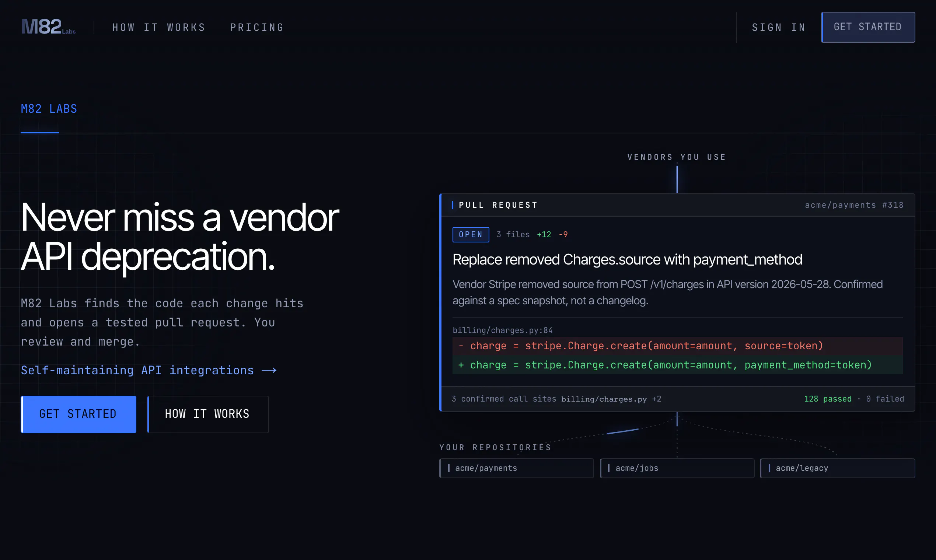This screenshot has height=560, width=936.
Task: Click the acme/payments #318 reference
Action: pyautogui.click(x=854, y=205)
